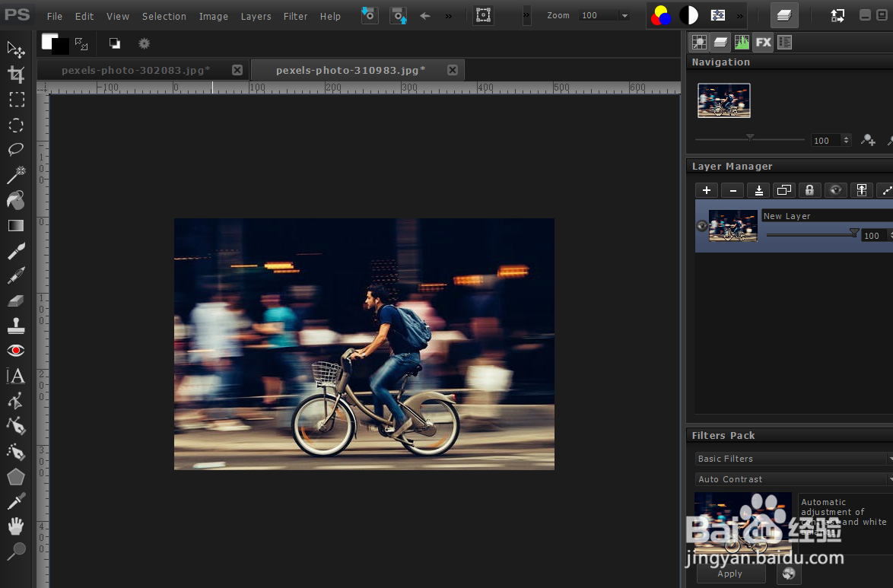Screen dimensions: 893x588
Task: Swap foreground and background colors
Action: 81,44
